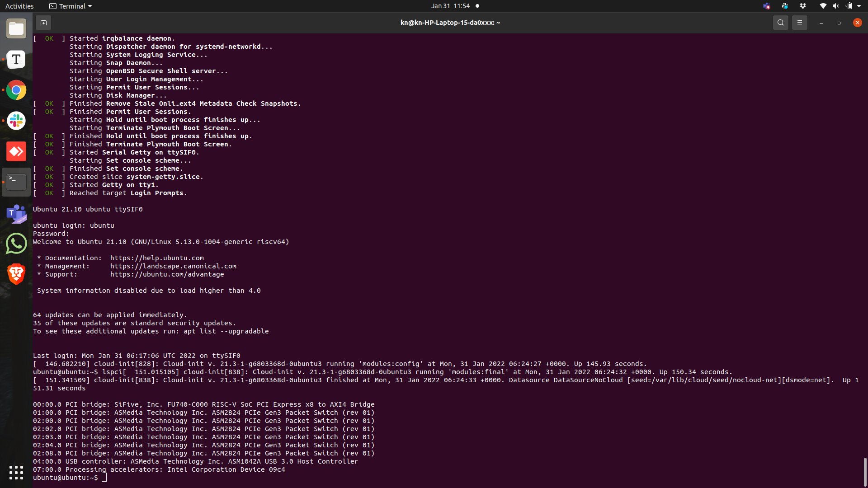Click the Teams tray indicator icon

766,6
